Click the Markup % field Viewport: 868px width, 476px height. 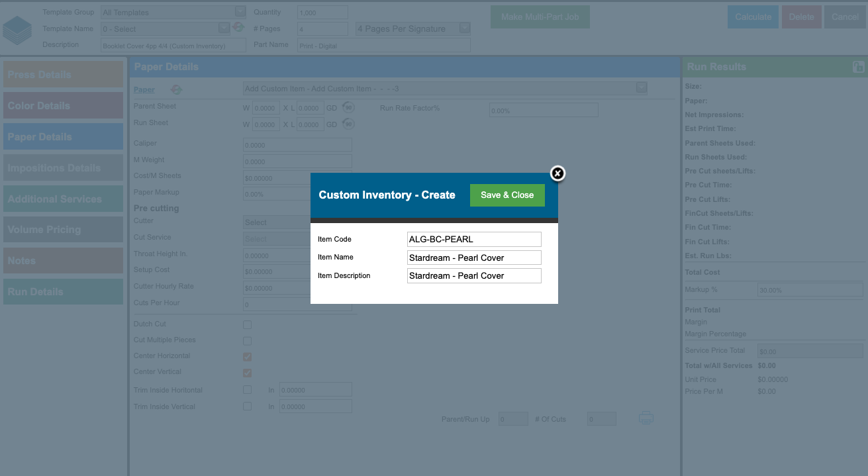click(810, 290)
